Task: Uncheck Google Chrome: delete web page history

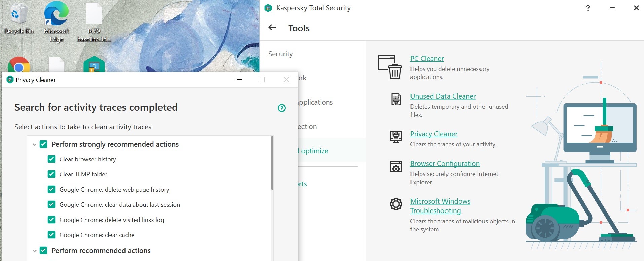Action: (x=51, y=189)
